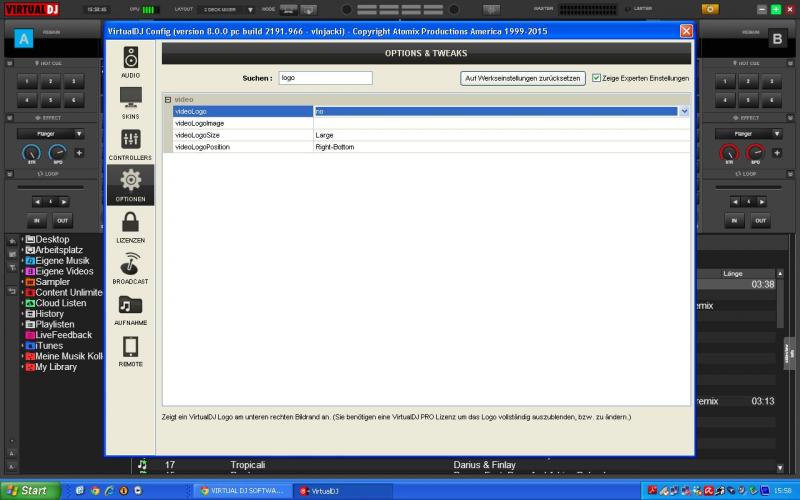This screenshot has width=800, height=500.
Task: Click the Large value of videoLogoSize
Action: (x=324, y=135)
